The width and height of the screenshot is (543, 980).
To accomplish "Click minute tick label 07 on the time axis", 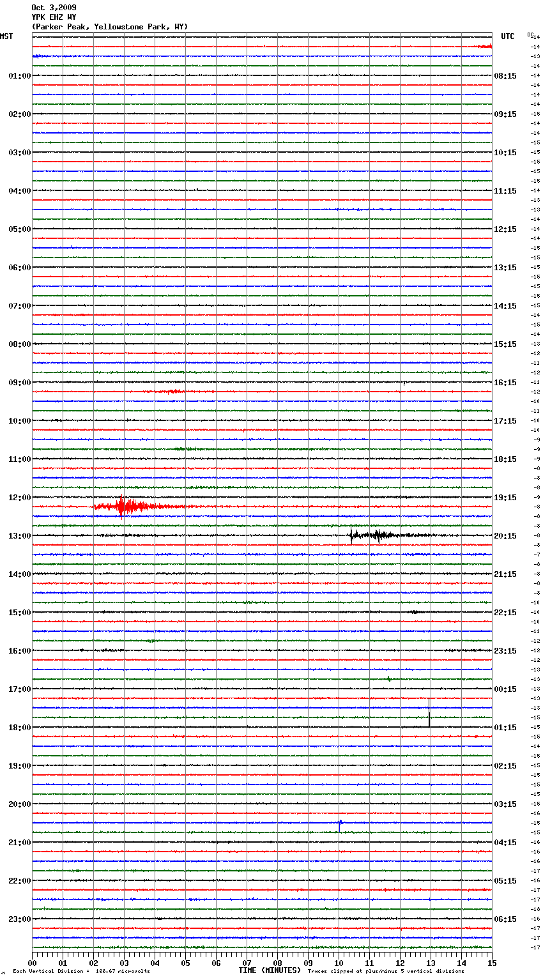I will tap(247, 963).
